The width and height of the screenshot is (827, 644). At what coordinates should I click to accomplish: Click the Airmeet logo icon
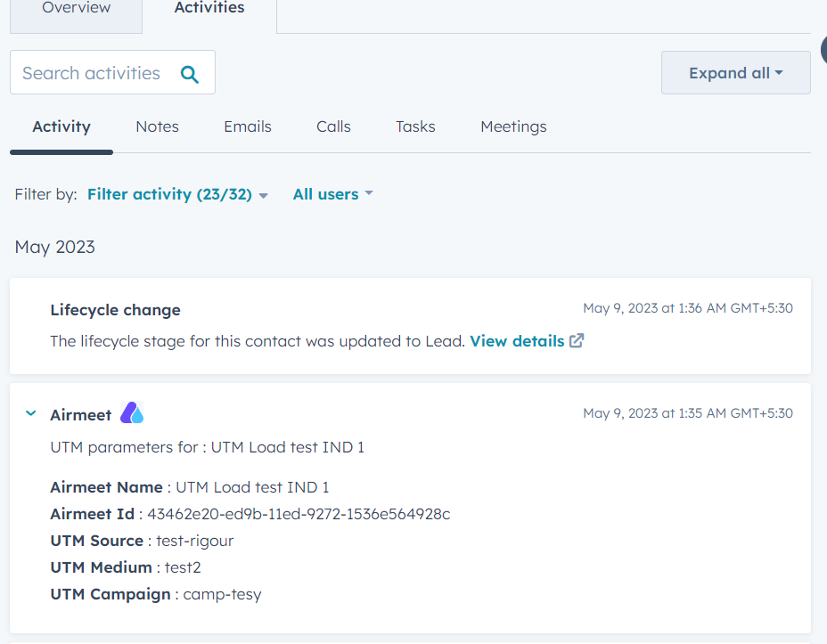click(x=132, y=412)
